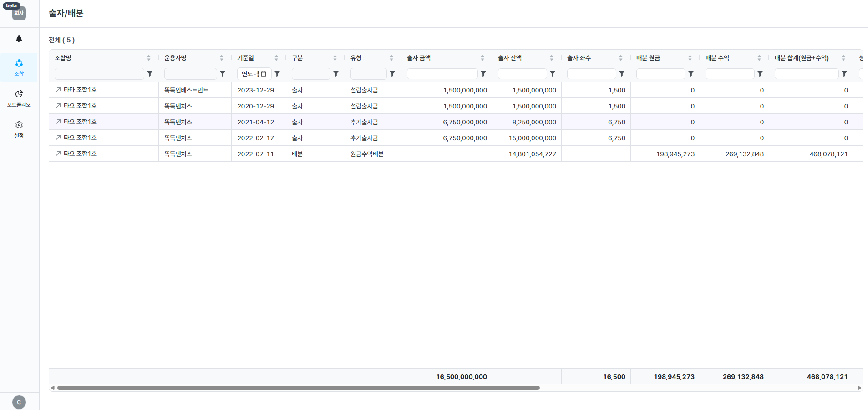
Task: Click the user avatar at bottom left
Action: coord(19,402)
